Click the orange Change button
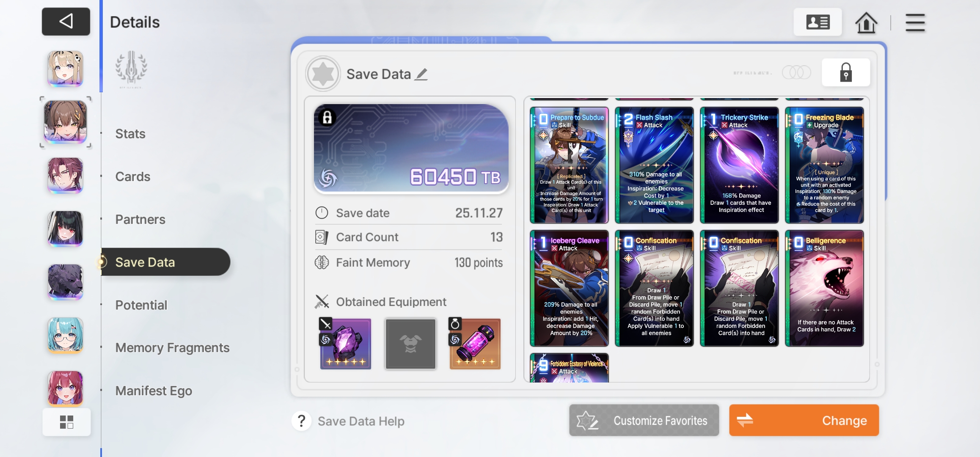This screenshot has width=980, height=457. (x=804, y=420)
